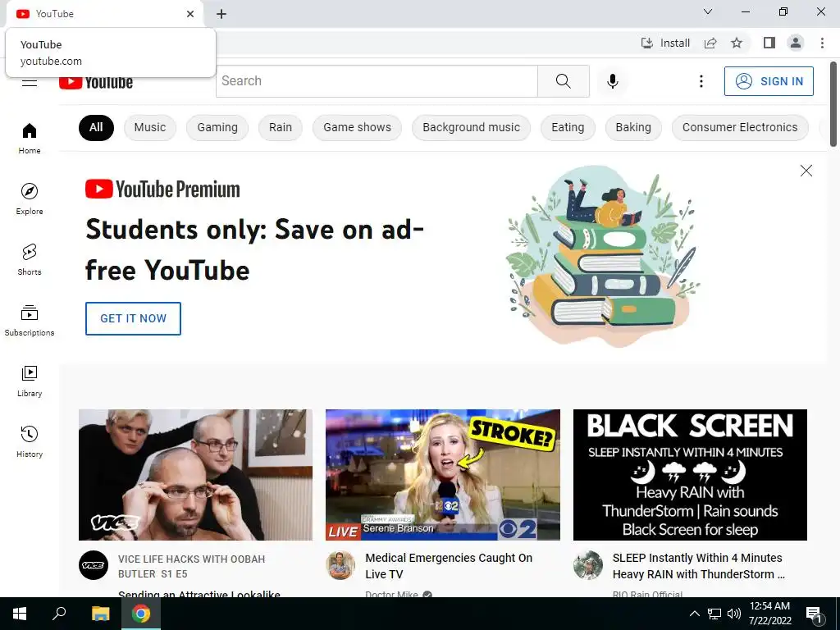840x630 pixels.
Task: Select the All filter chip
Action: 96,127
